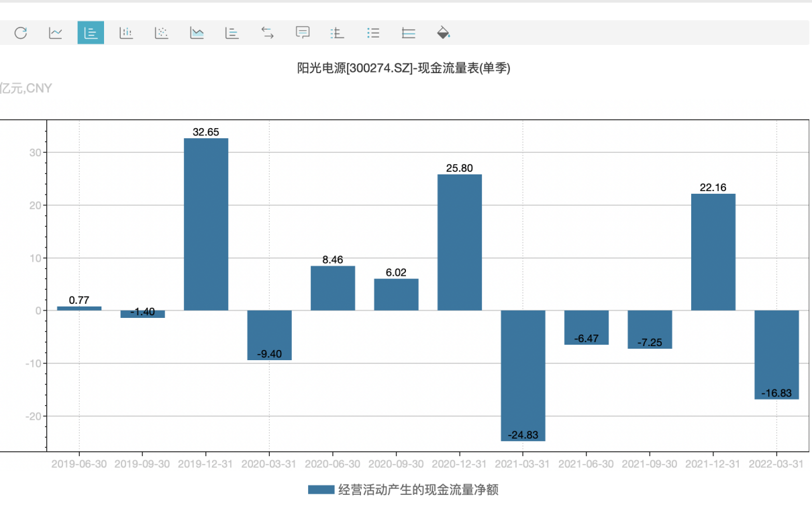This screenshot has height=509, width=812.
Task: Click the -9.40 bar for 2020-03-31
Action: point(269,335)
